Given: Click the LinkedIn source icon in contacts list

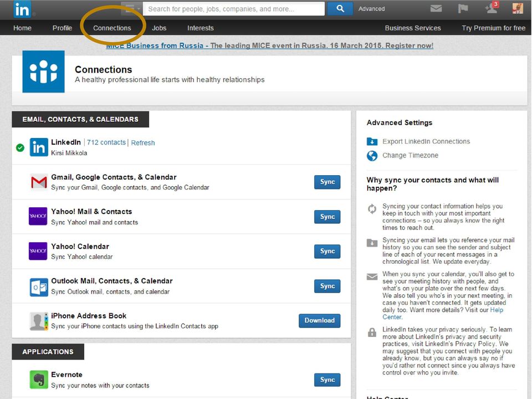Looking at the screenshot, I should tap(39, 147).
